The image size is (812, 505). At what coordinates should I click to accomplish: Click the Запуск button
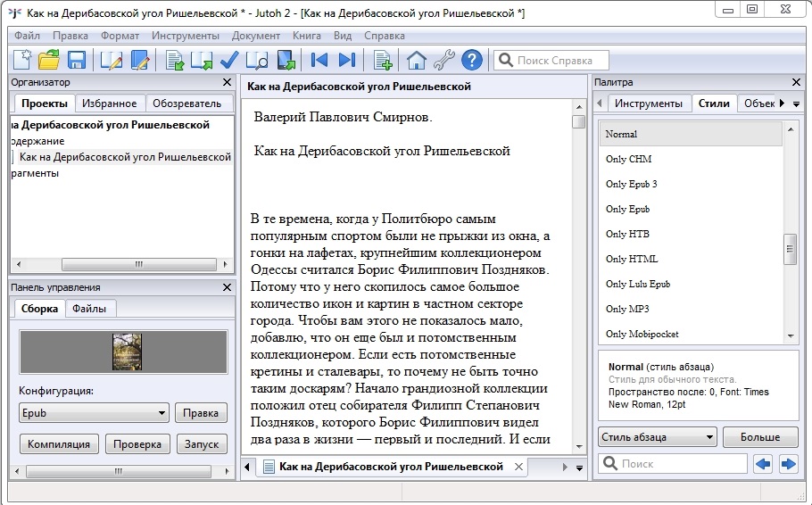202,444
